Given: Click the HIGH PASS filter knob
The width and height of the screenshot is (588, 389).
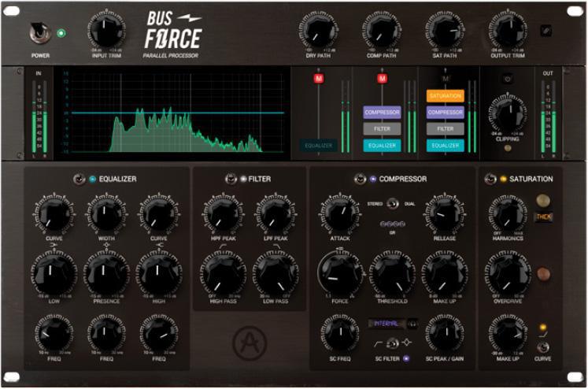Looking at the screenshot, I should tap(223, 274).
